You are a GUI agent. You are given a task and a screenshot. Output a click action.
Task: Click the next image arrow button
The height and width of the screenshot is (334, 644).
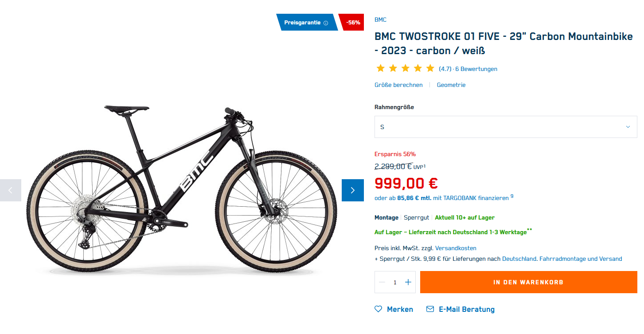352,190
